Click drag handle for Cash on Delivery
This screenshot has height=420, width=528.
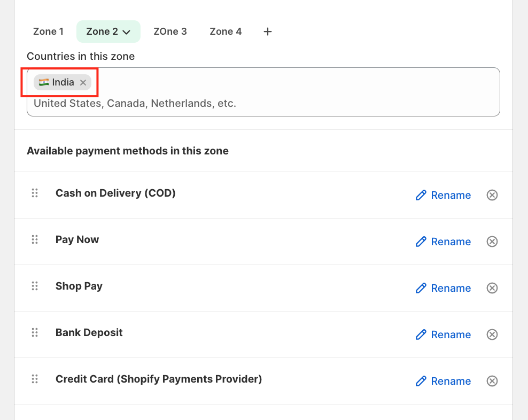tap(35, 193)
